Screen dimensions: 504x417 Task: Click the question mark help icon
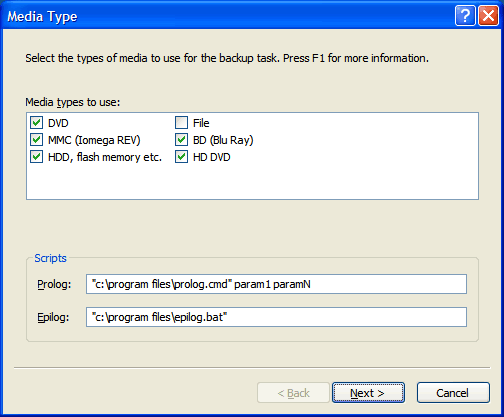pos(465,16)
